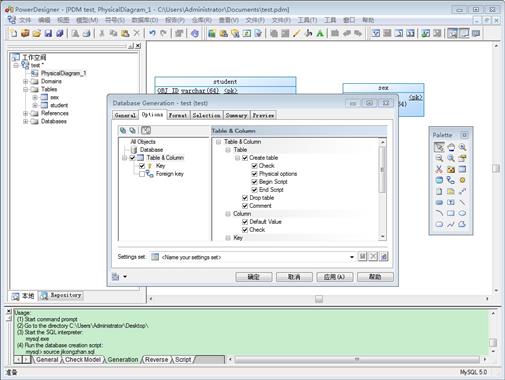Viewport: 505px width, 380px height.
Task: Switch to the Format tab
Action: [x=178, y=115]
